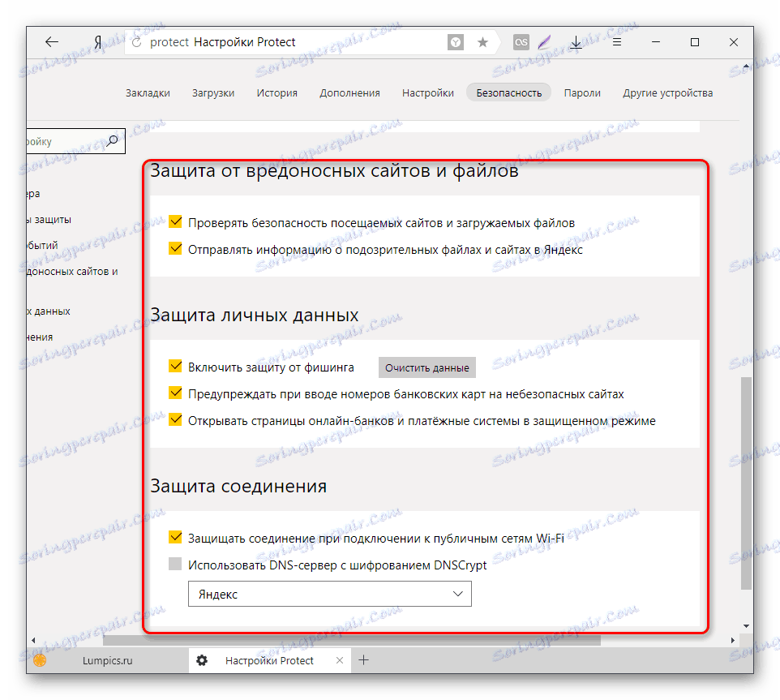Click the gear icon on the Protect tab

coord(201,660)
